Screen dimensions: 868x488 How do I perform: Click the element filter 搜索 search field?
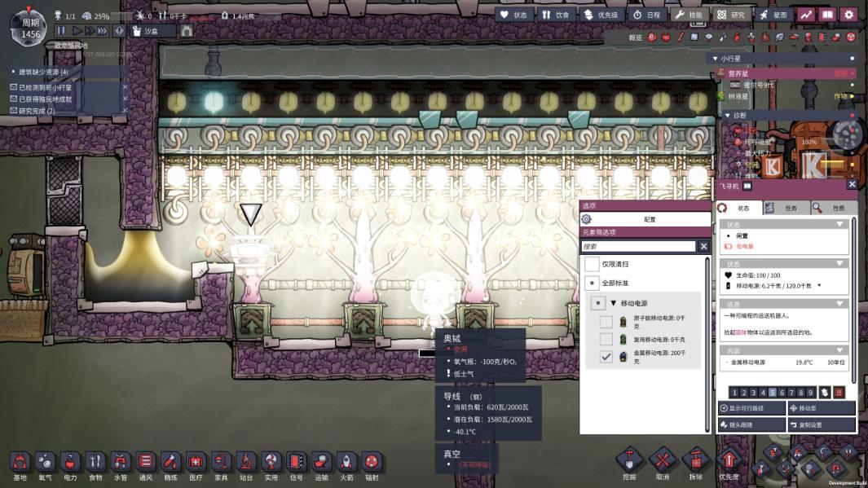(639, 246)
